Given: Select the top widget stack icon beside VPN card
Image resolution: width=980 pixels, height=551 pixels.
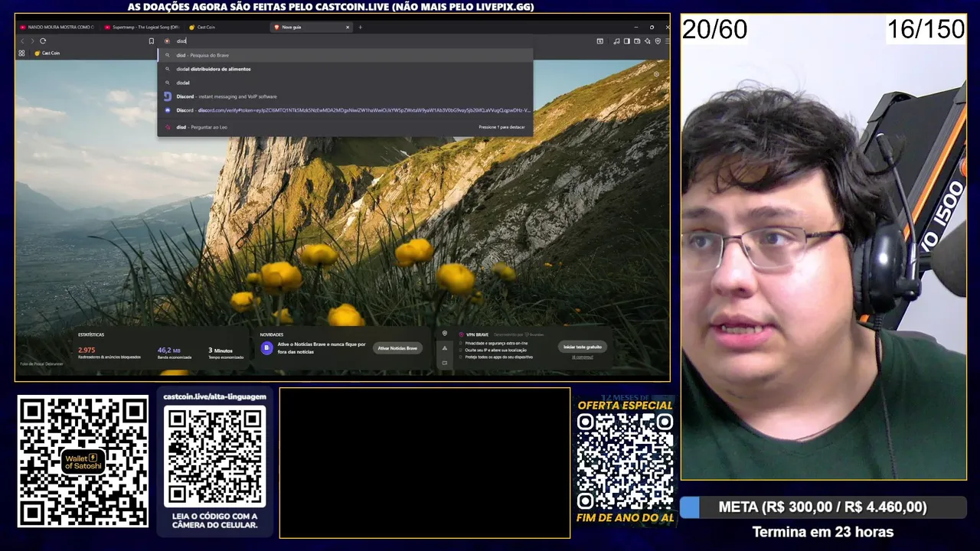Looking at the screenshot, I should 445,333.
